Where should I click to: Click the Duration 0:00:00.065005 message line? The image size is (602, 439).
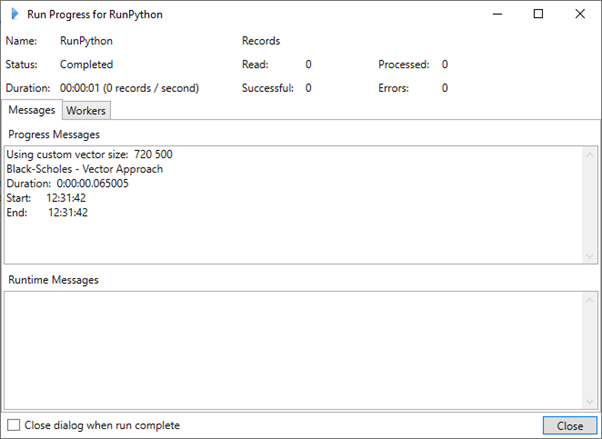[x=68, y=184]
